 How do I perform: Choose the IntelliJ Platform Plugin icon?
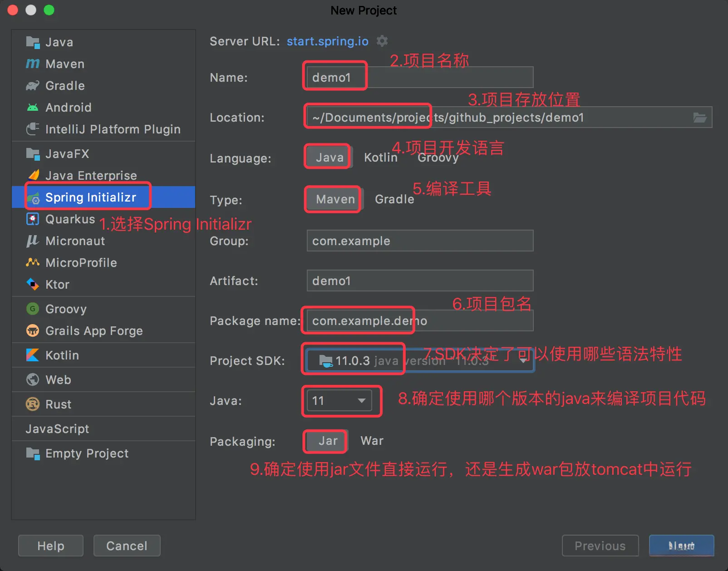click(x=33, y=129)
